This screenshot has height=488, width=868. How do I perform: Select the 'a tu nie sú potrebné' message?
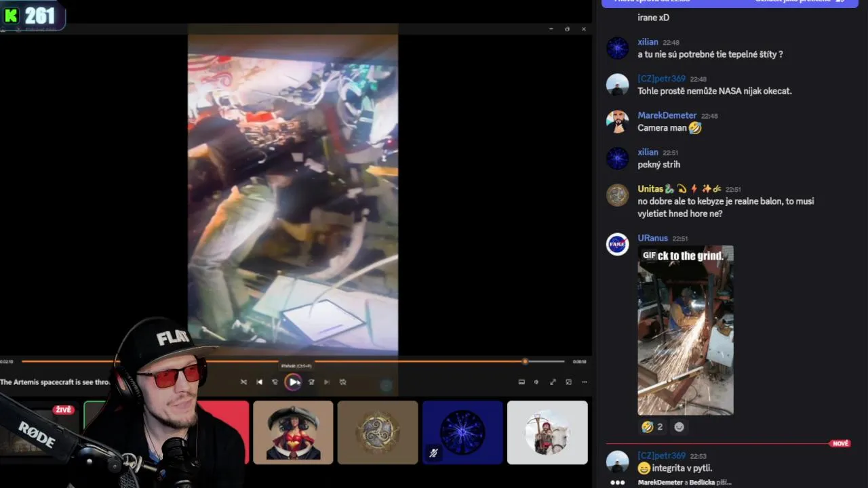[711, 54]
